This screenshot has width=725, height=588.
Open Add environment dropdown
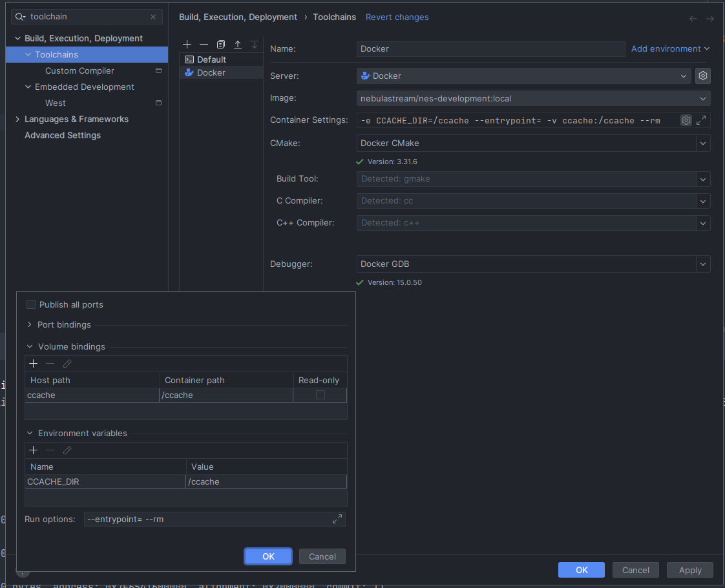tap(670, 48)
